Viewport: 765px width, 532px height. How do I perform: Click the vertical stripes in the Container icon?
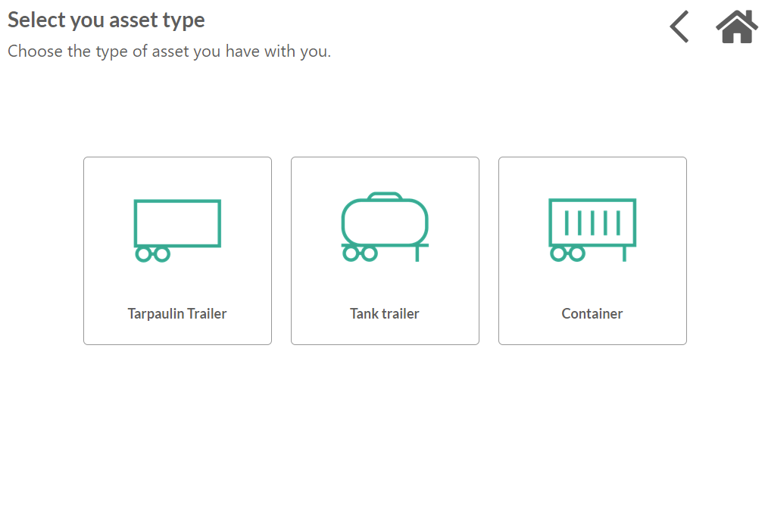point(592,222)
